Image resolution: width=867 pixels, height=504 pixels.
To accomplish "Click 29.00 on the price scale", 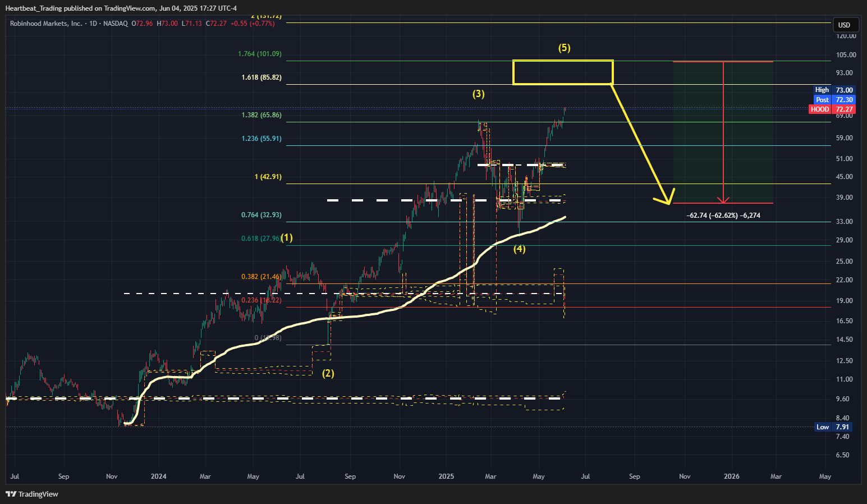I will (x=845, y=240).
